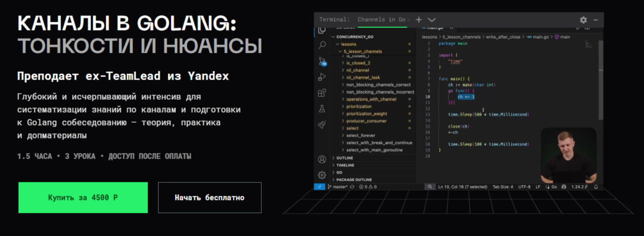Open the Extensions icon in activity bar
Screen dimensions: 644x236
(322, 93)
